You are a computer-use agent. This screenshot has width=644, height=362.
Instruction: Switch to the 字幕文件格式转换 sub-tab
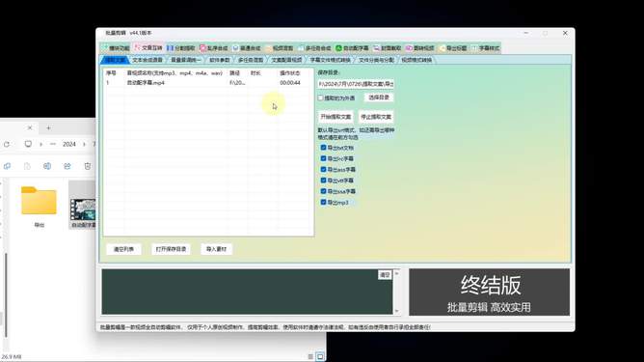[x=330, y=60]
